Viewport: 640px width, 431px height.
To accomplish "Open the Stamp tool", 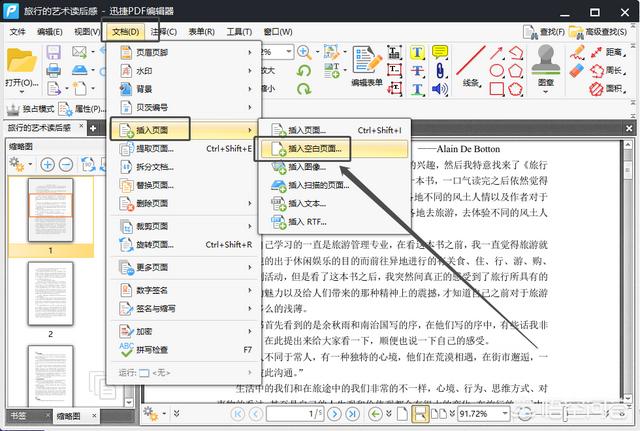I will [545, 67].
